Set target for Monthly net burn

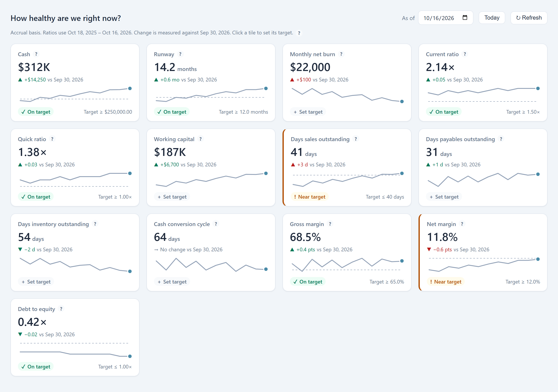click(x=308, y=112)
